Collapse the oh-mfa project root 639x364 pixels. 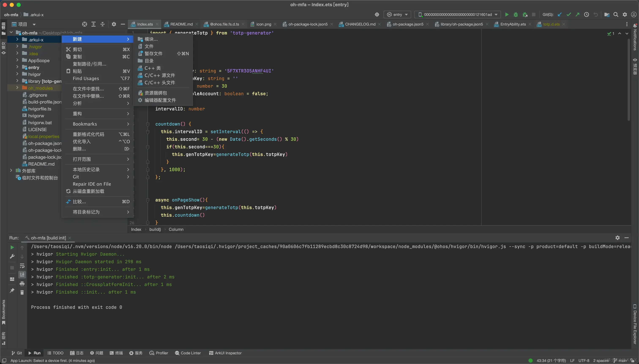pos(11,33)
